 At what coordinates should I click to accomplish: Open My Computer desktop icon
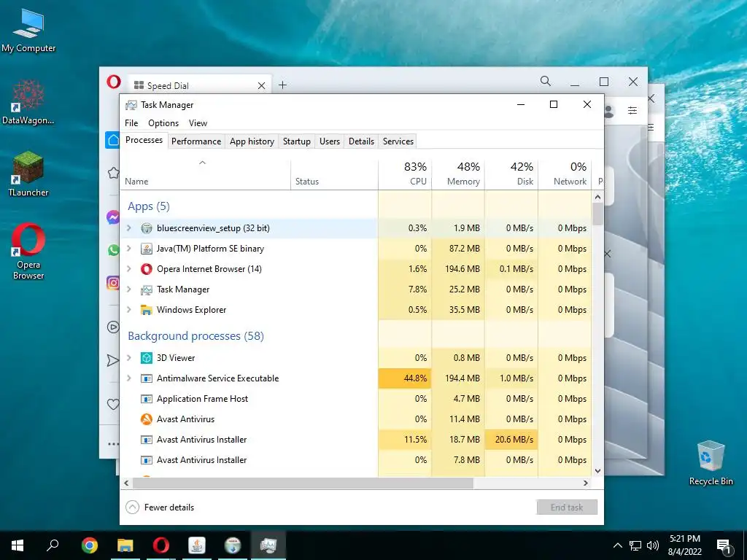[x=28, y=31]
